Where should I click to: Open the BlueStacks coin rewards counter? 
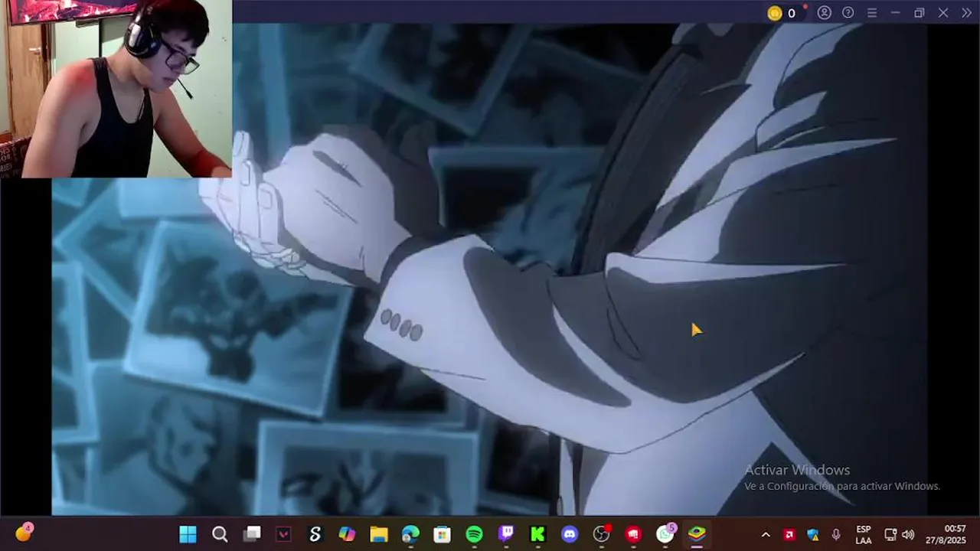[782, 13]
